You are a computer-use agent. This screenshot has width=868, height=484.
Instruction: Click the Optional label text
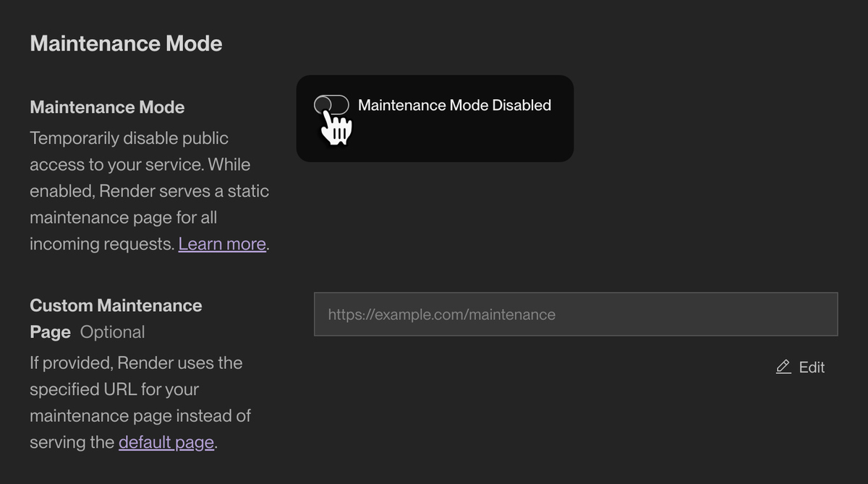pos(113,332)
